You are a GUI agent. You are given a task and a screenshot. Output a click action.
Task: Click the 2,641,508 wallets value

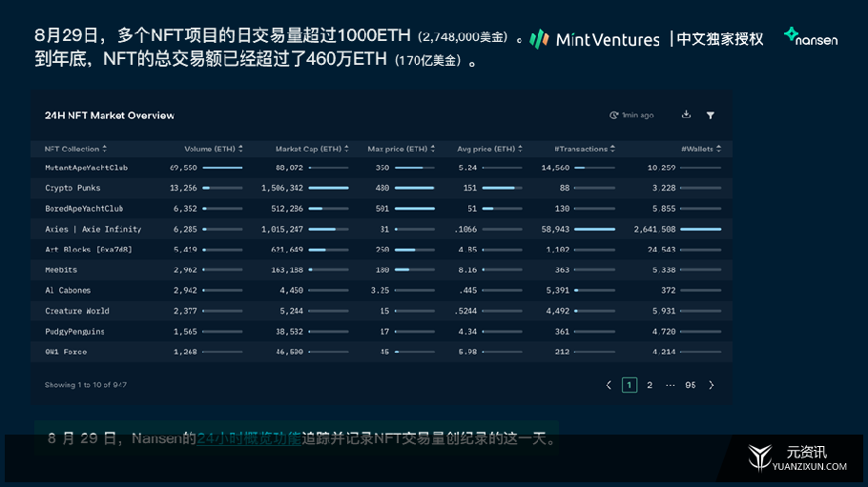pyautogui.click(x=655, y=229)
